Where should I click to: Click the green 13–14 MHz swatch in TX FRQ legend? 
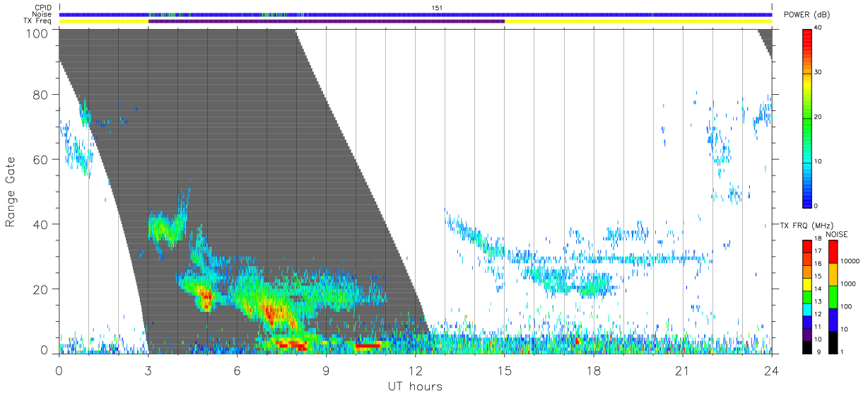click(807, 296)
